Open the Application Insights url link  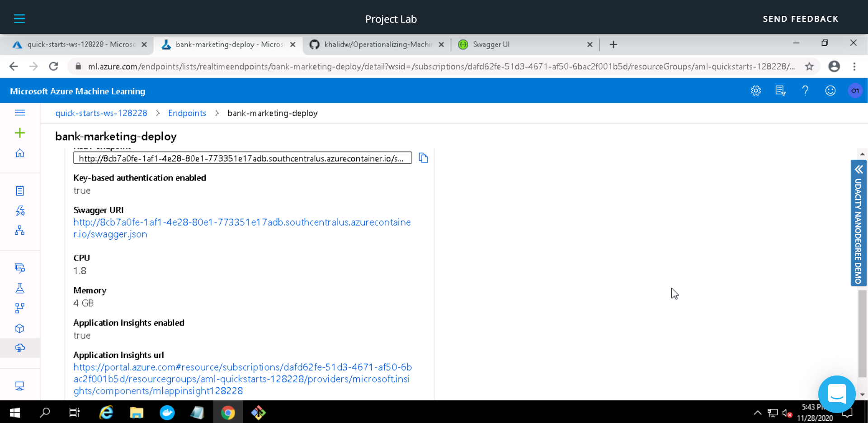(242, 379)
